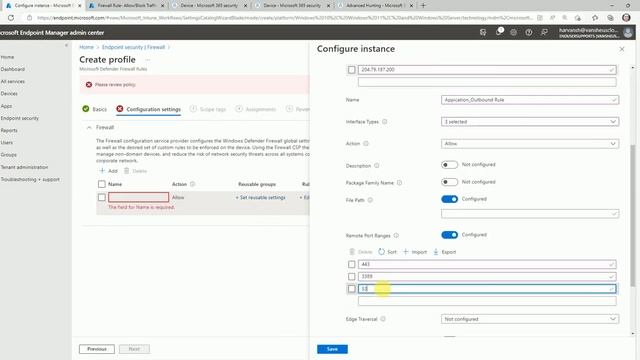Check the box for port 443
Viewport: 640px width, 360px height.
click(351, 264)
